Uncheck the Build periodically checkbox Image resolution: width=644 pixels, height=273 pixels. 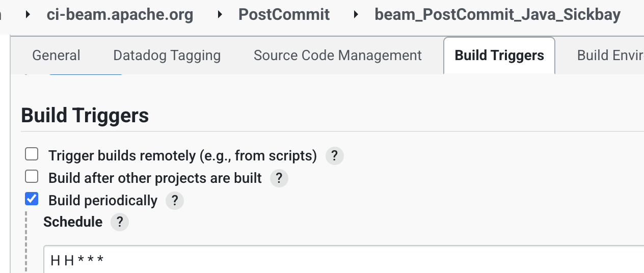click(32, 199)
